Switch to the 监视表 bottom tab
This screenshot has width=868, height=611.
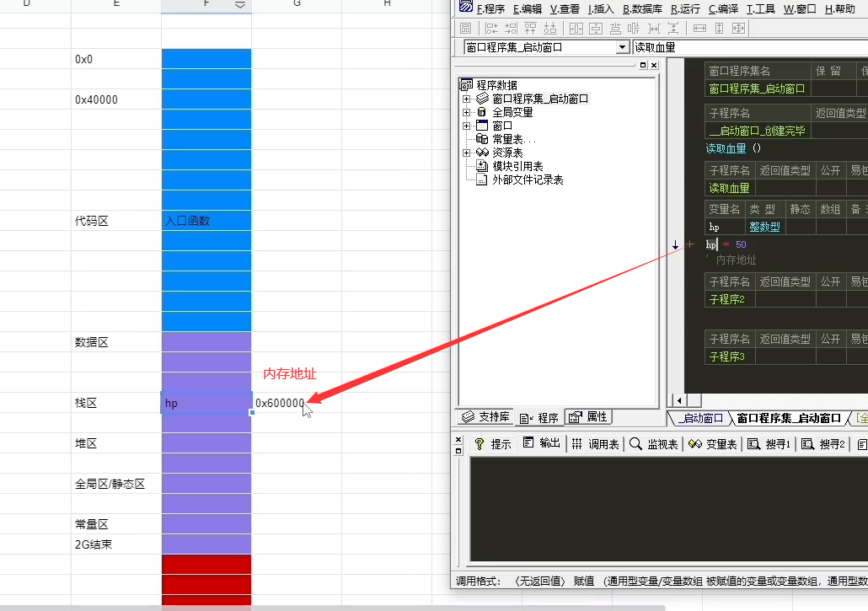[x=654, y=444]
